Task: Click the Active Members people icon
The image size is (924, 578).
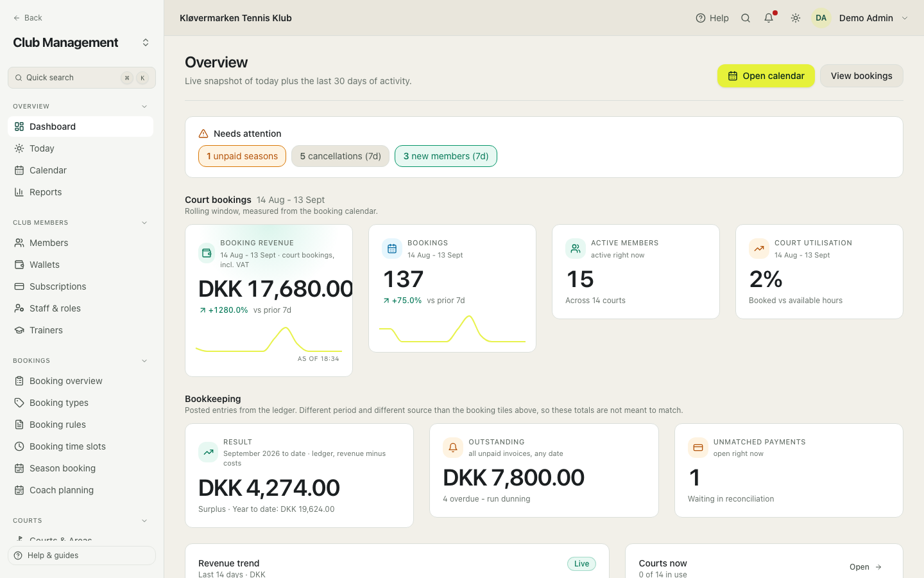Action: pos(576,249)
